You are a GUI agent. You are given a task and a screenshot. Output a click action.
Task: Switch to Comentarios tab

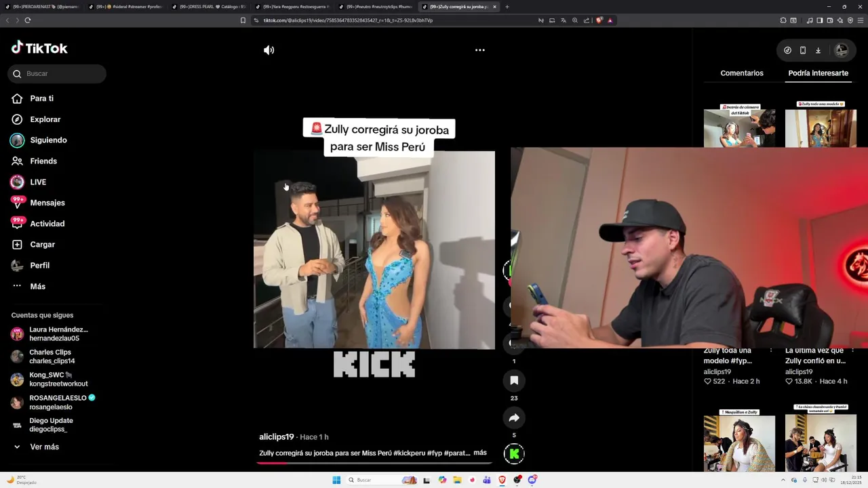[x=742, y=73]
